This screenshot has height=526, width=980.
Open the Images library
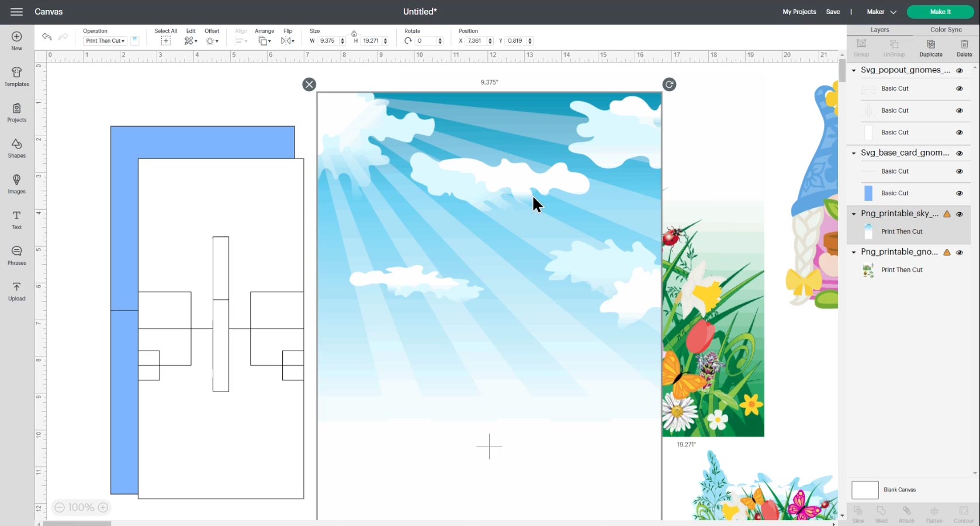click(16, 184)
